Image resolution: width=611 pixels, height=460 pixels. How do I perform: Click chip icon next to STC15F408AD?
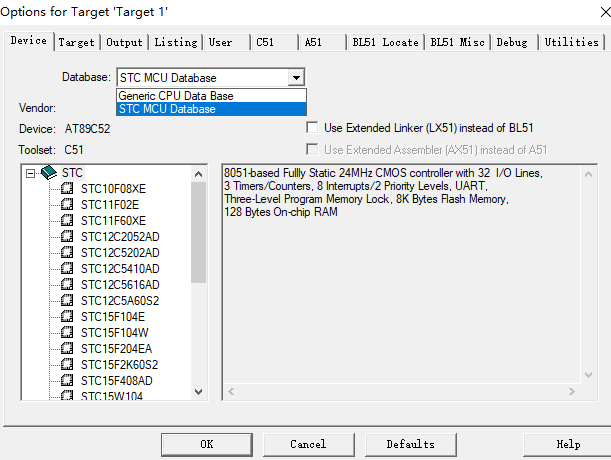click(67, 380)
